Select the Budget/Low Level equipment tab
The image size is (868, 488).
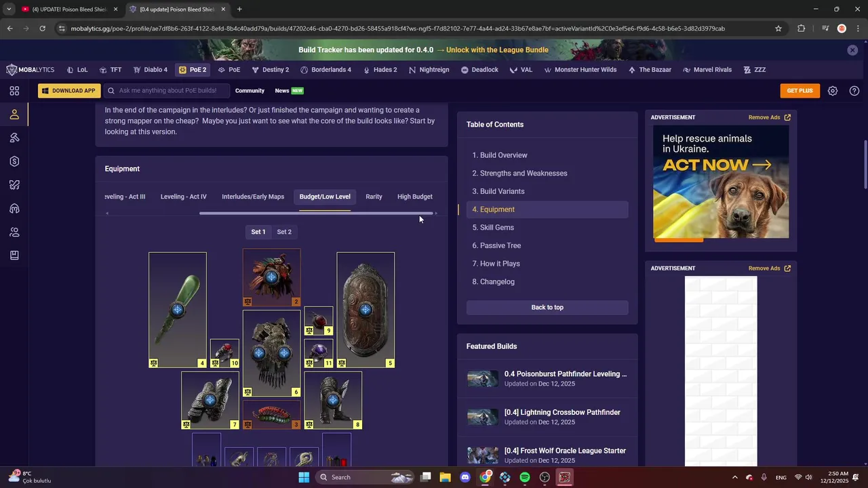pos(325,197)
